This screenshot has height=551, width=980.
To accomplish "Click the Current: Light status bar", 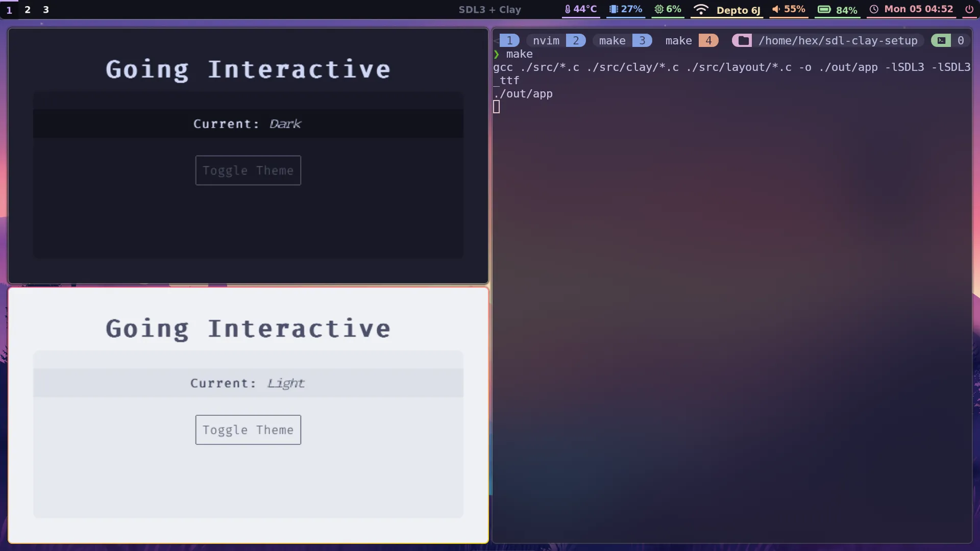I will [248, 383].
